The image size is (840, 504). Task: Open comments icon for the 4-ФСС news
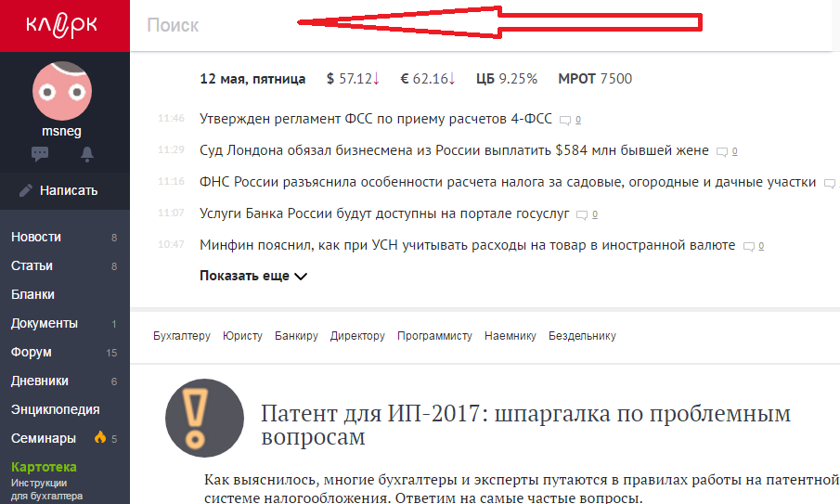tap(565, 120)
